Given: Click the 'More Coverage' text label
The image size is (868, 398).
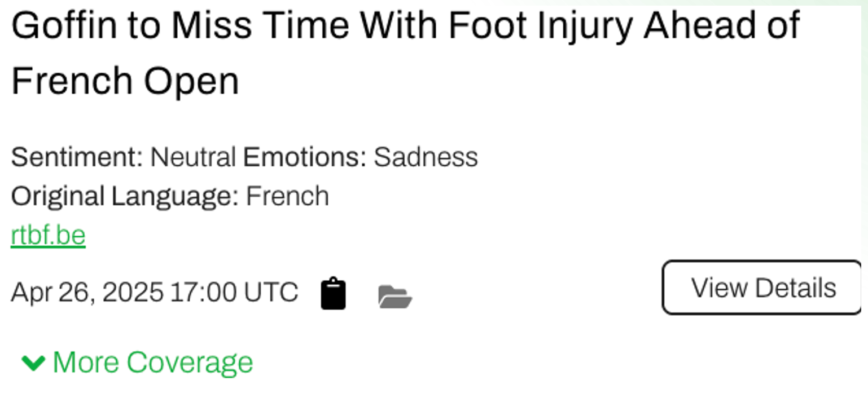Looking at the screenshot, I should (x=152, y=362).
